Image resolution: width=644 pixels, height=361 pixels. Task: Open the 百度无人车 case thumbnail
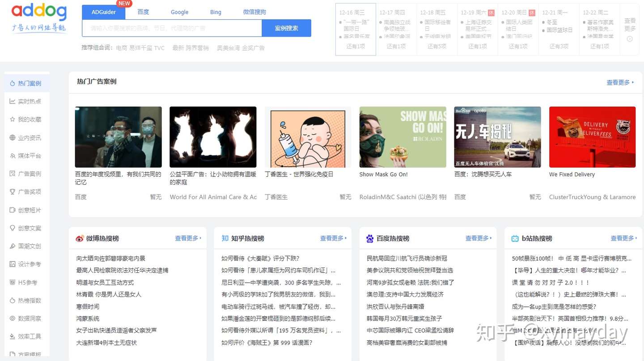coord(498,137)
